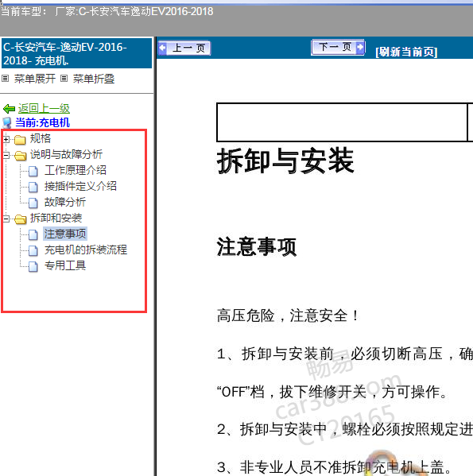
Task: Click page icon beside 专用工具
Action: coord(33,266)
